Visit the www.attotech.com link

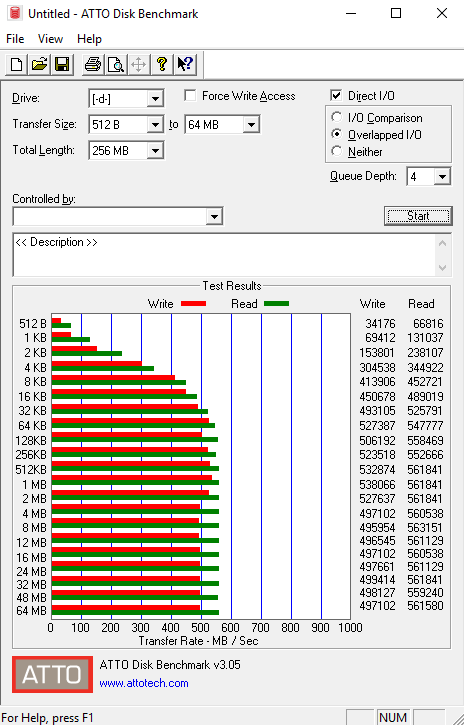(144, 683)
